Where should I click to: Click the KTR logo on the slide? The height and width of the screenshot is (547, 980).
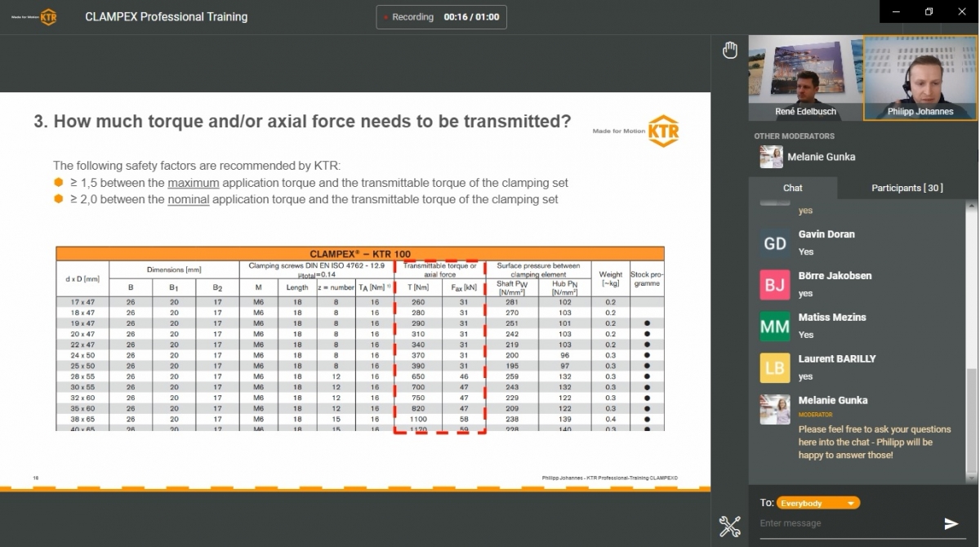point(662,131)
